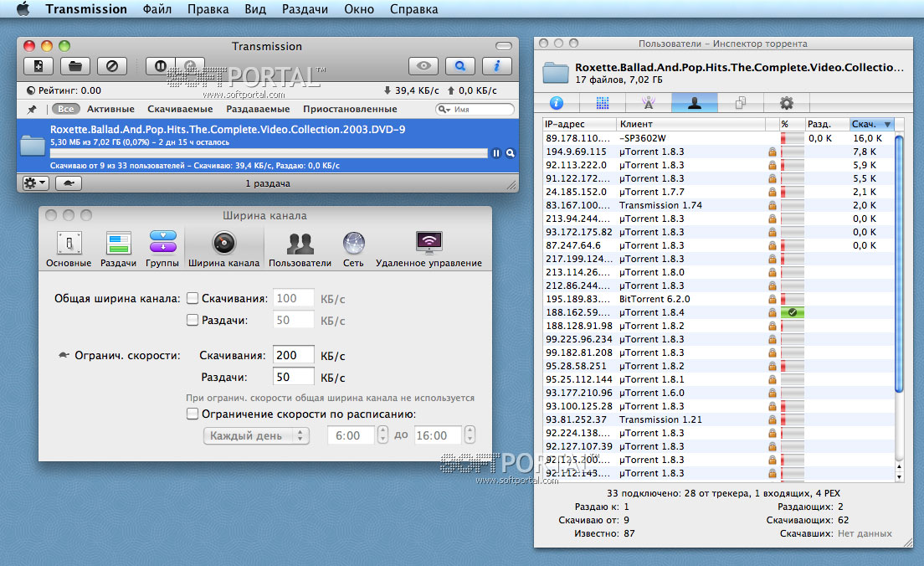Image resolution: width=924 pixels, height=566 pixels.
Task: Toggle the filter bar magnifier button
Action: (459, 66)
